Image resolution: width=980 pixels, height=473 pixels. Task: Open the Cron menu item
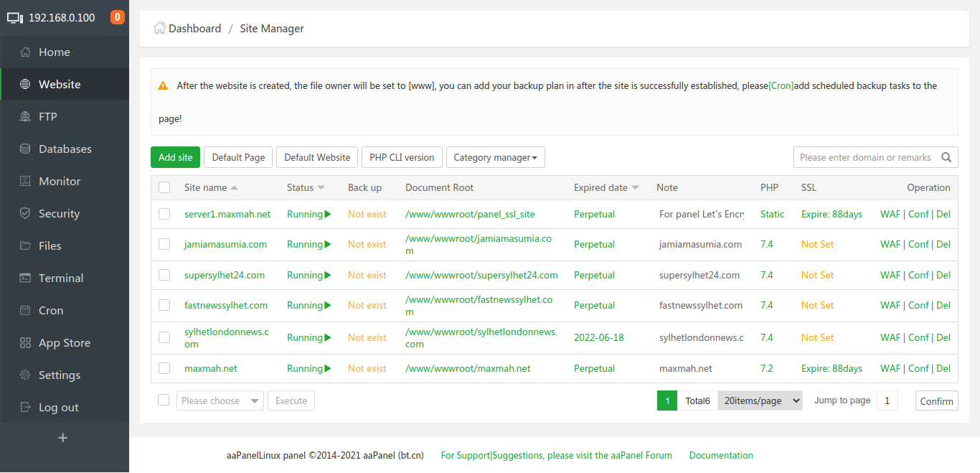pos(51,310)
